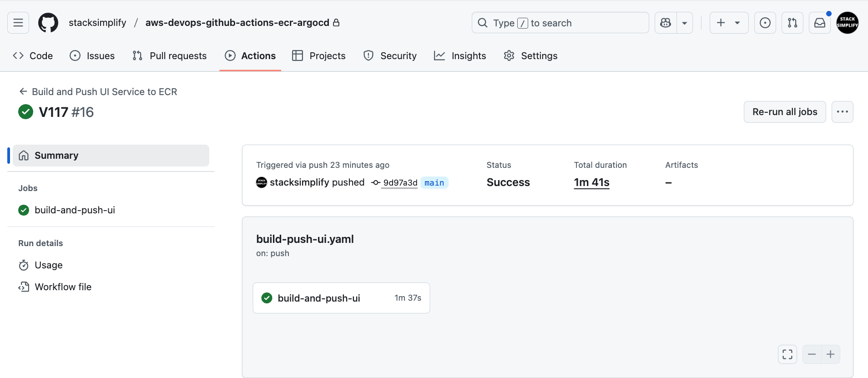Click the main branch label
Screen dimensions: 868x378
[434, 182]
